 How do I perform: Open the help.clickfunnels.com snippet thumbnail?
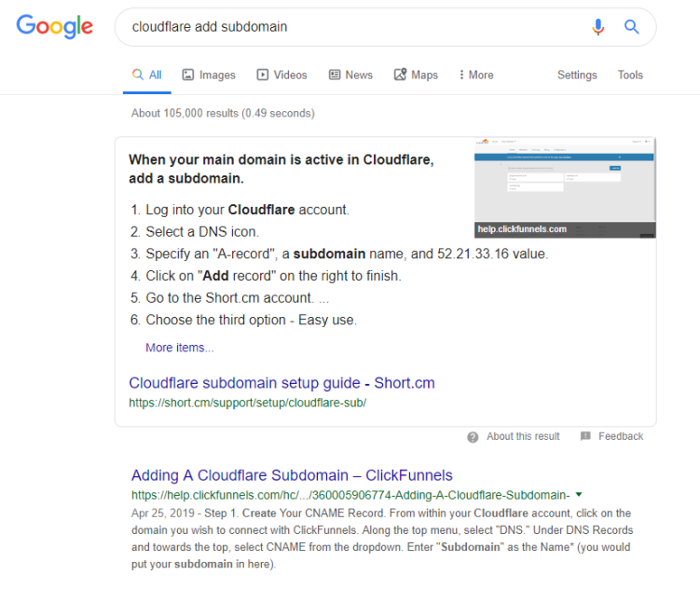(565, 187)
